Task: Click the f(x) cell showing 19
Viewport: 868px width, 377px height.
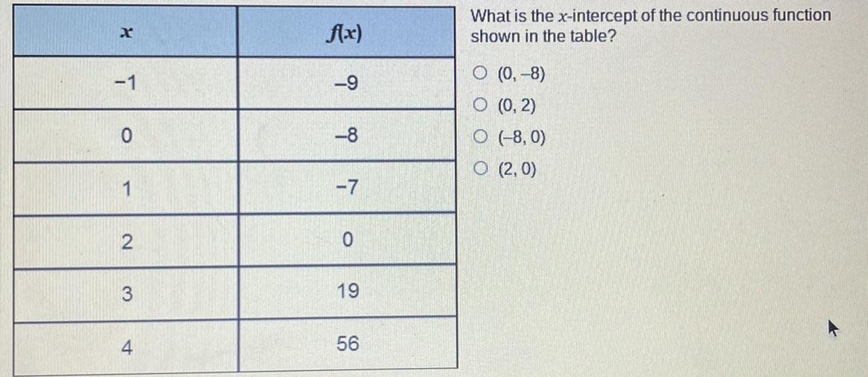Action: coord(347,291)
